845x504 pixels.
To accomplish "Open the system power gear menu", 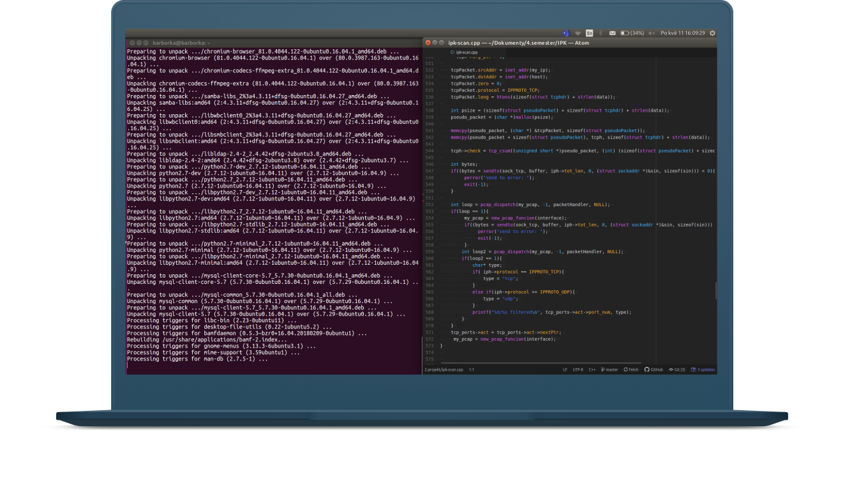I will (712, 33).
